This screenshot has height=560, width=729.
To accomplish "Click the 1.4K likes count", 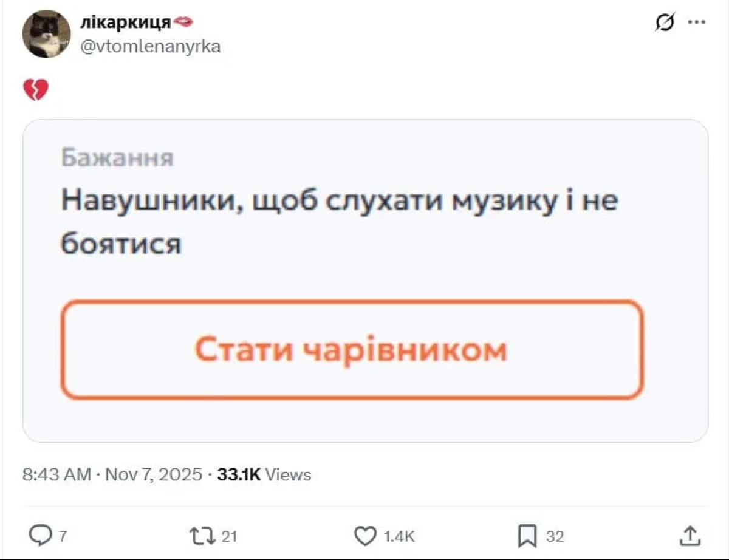I will (400, 536).
